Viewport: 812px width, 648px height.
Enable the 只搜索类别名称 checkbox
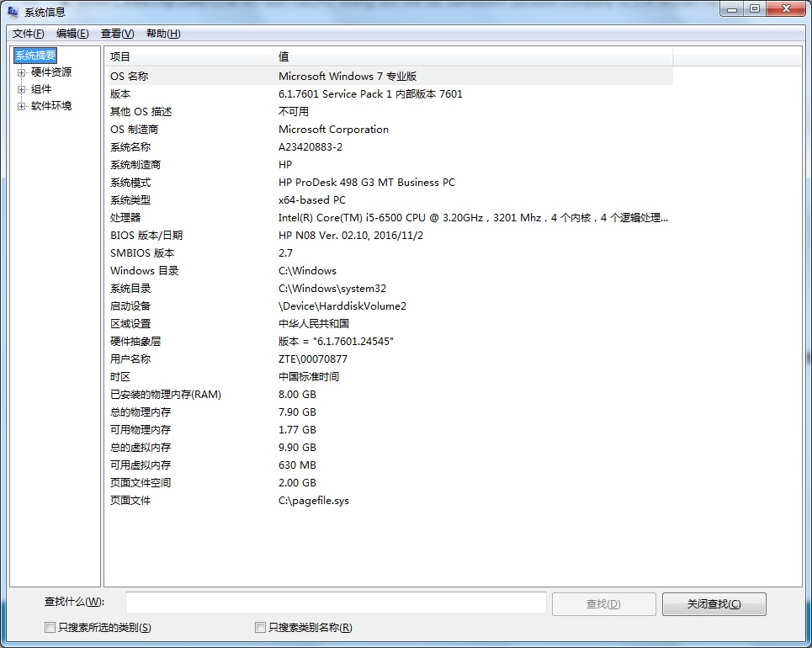click(x=261, y=627)
